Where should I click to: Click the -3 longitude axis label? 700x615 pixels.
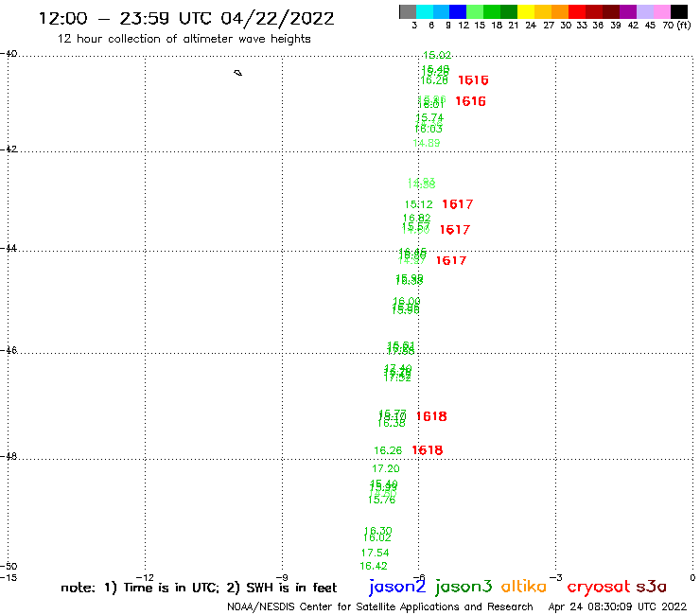coord(556,577)
